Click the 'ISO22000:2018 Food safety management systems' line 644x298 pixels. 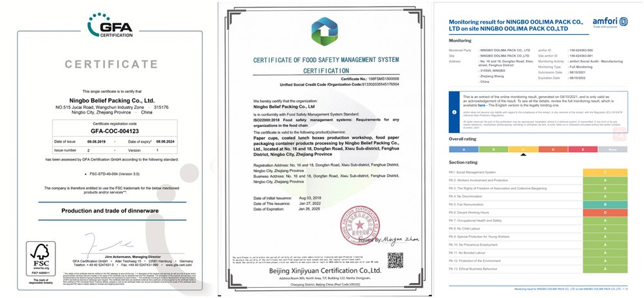pos(326,121)
